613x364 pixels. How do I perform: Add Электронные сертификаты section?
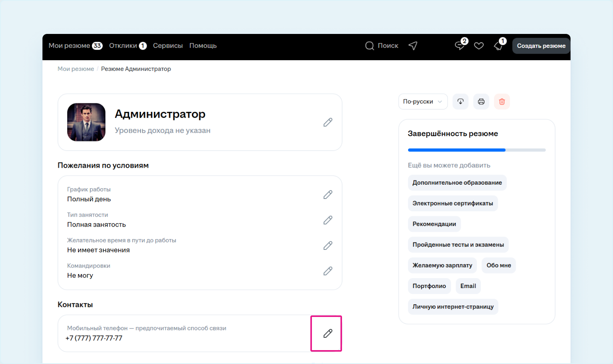(453, 203)
